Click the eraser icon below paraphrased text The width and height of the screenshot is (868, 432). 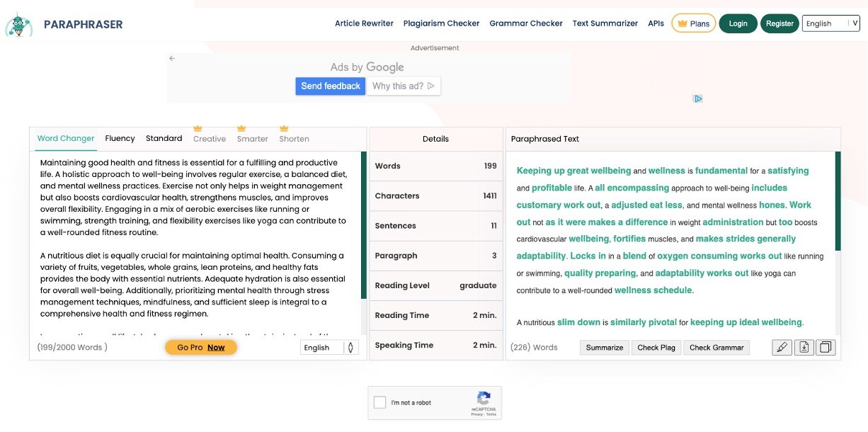(782, 347)
